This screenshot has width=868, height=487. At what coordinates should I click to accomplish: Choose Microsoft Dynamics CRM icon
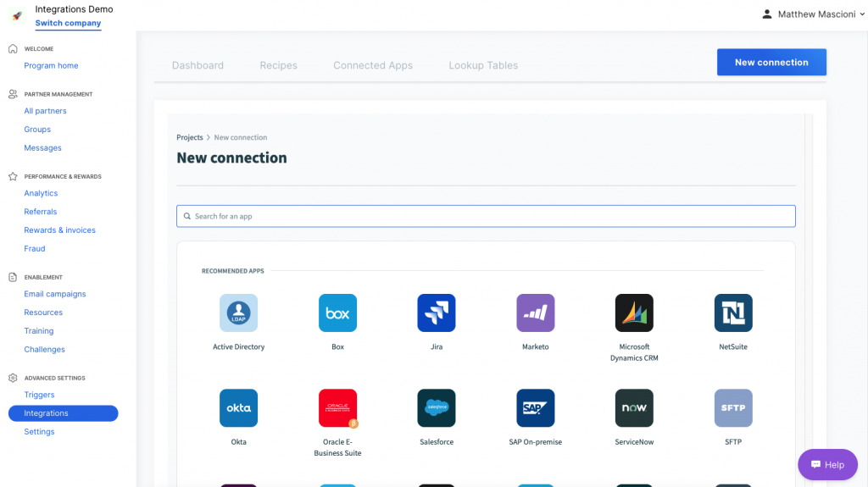tap(634, 313)
